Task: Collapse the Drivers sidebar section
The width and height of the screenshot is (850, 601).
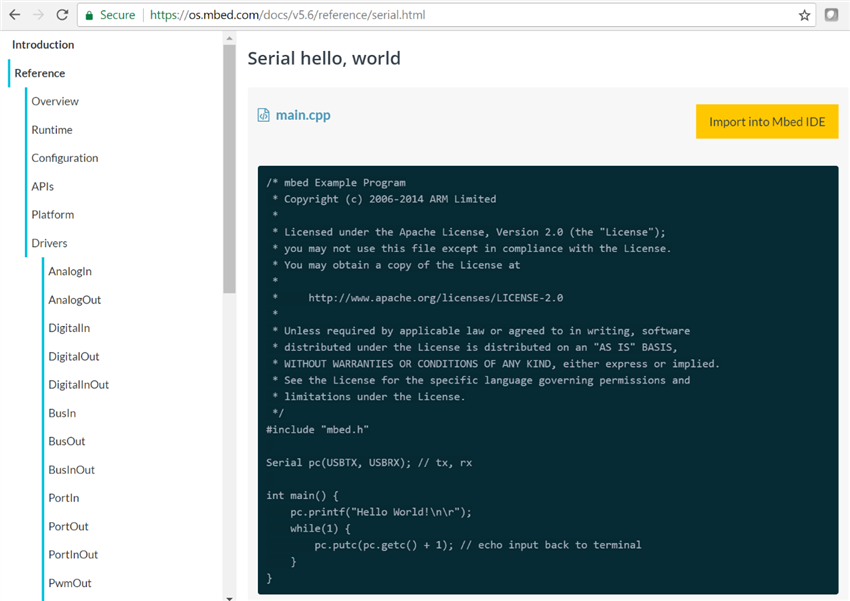Action: click(49, 243)
